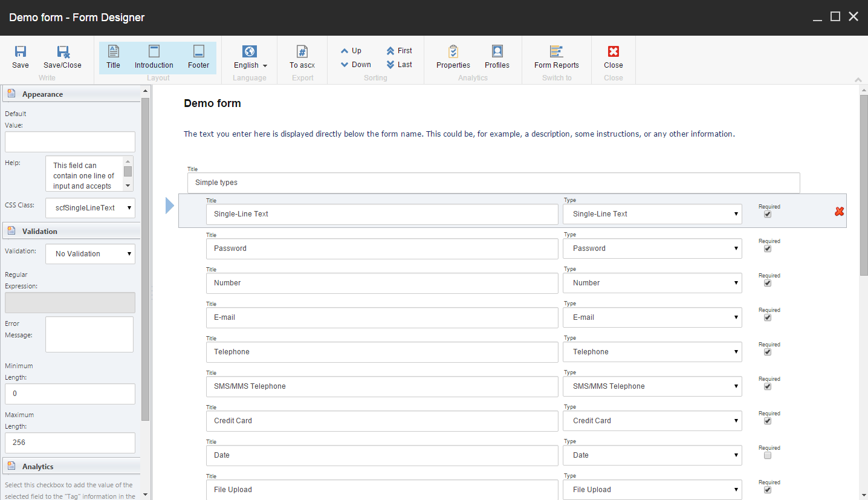Open Type dropdown for SMS/MMS Telephone row

point(652,386)
